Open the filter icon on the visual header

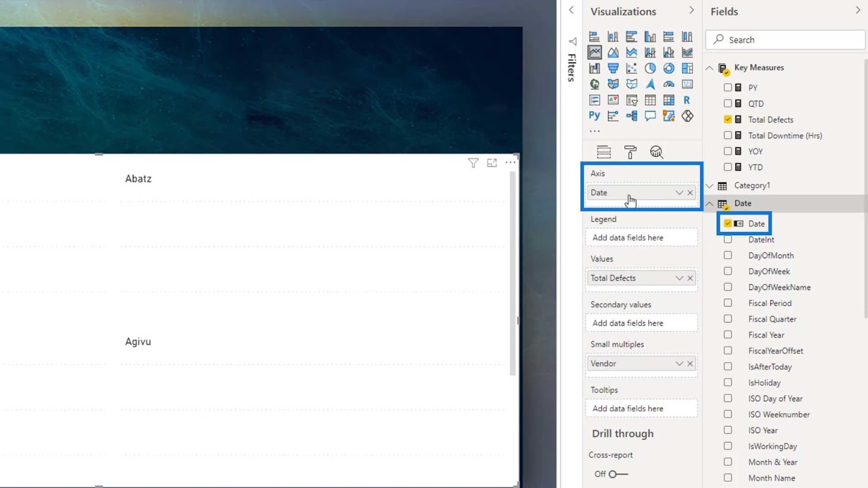[x=473, y=163]
